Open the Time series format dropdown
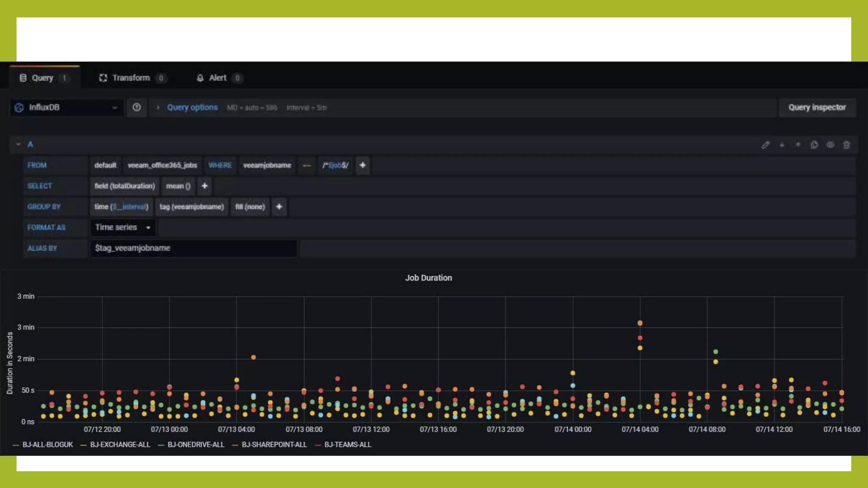 [123, 227]
